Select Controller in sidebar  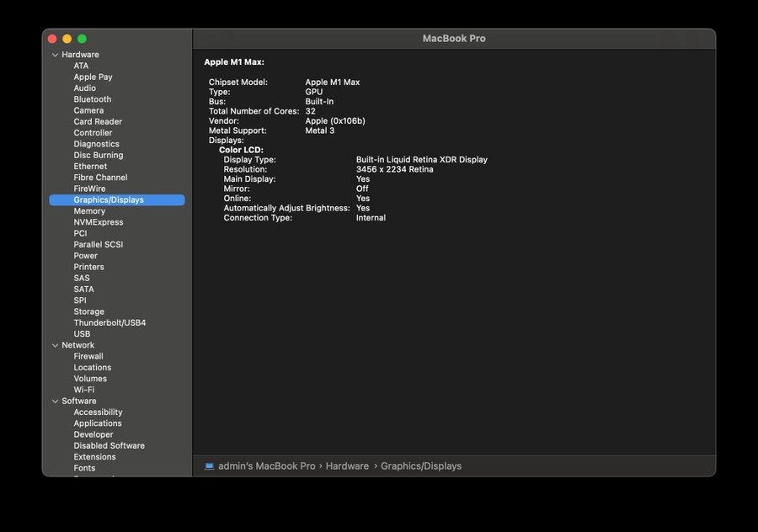pos(93,132)
